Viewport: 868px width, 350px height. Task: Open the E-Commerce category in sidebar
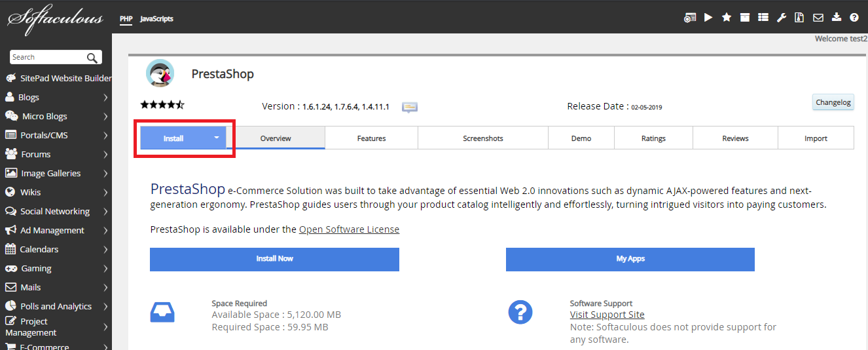click(x=45, y=347)
